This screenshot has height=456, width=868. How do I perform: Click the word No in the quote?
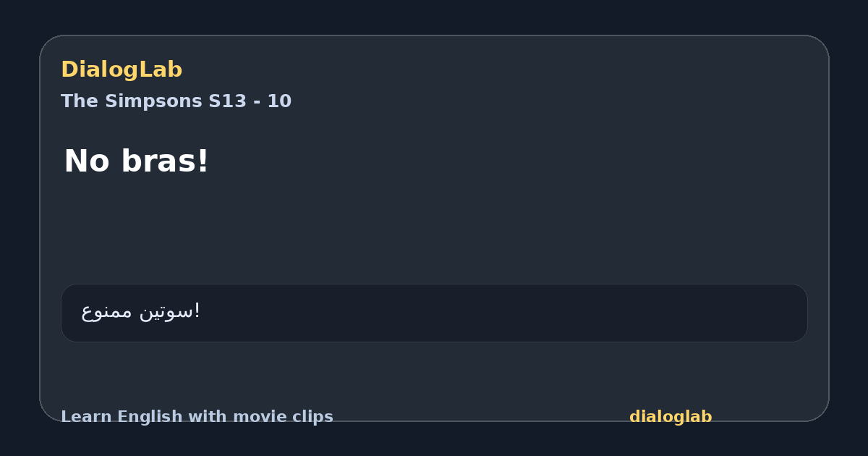point(88,161)
